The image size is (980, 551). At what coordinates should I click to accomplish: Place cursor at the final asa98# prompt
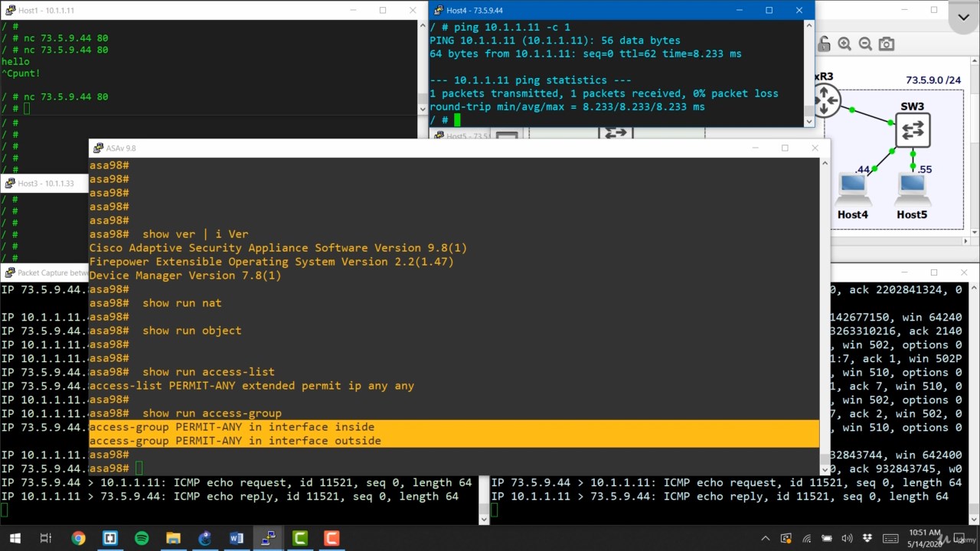pos(139,468)
